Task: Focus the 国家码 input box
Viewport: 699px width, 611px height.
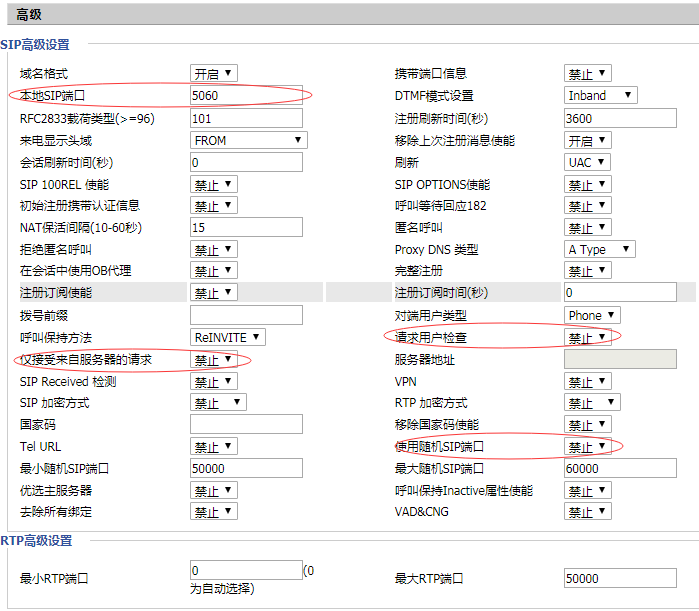Action: tap(246, 425)
